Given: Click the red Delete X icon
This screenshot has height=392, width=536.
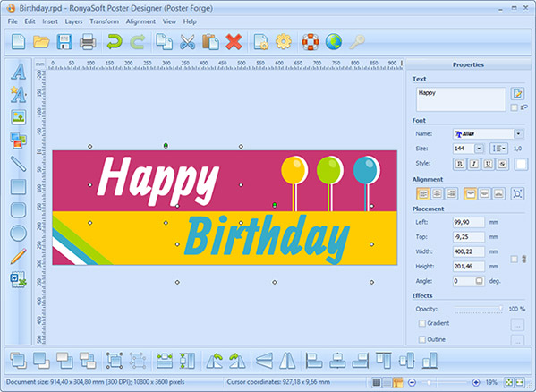Looking at the screenshot, I should 234,42.
